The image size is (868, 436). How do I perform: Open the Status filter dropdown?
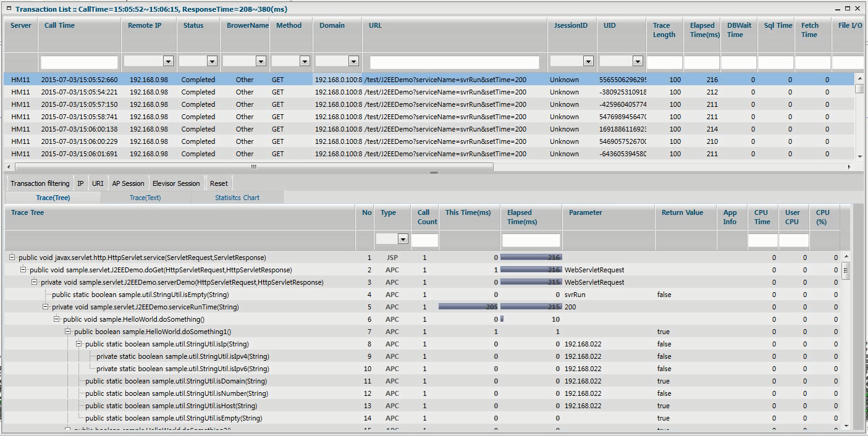212,62
